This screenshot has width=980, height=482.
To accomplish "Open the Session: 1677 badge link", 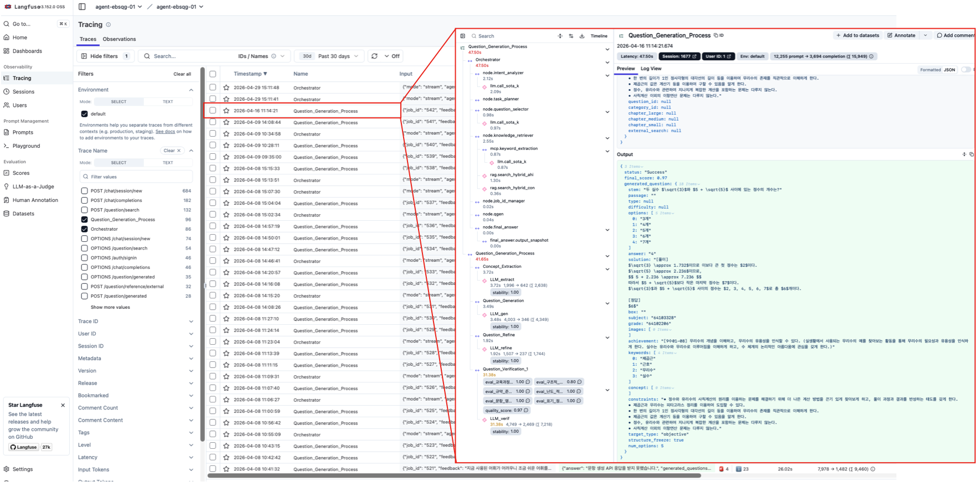I will 679,56.
